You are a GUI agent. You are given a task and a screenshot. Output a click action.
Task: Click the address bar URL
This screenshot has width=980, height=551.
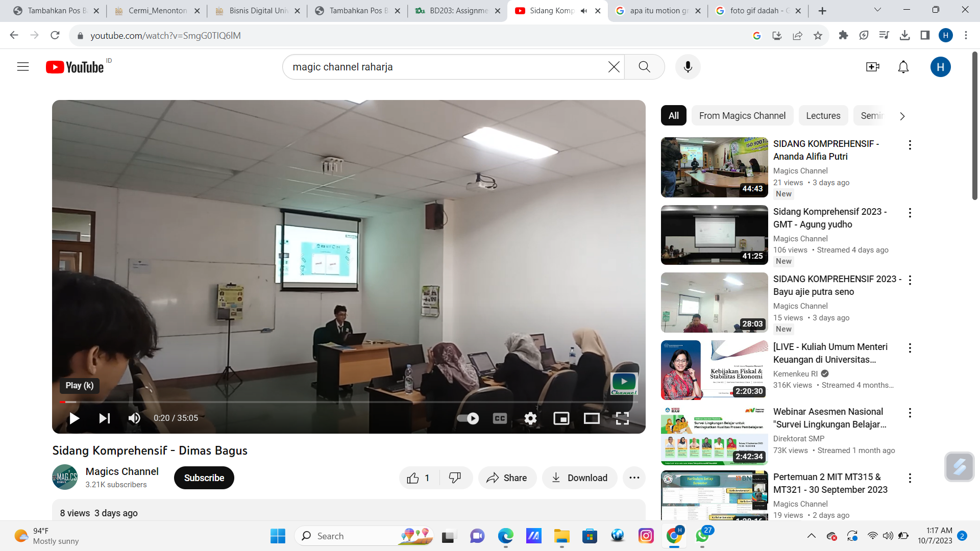pyautogui.click(x=165, y=36)
